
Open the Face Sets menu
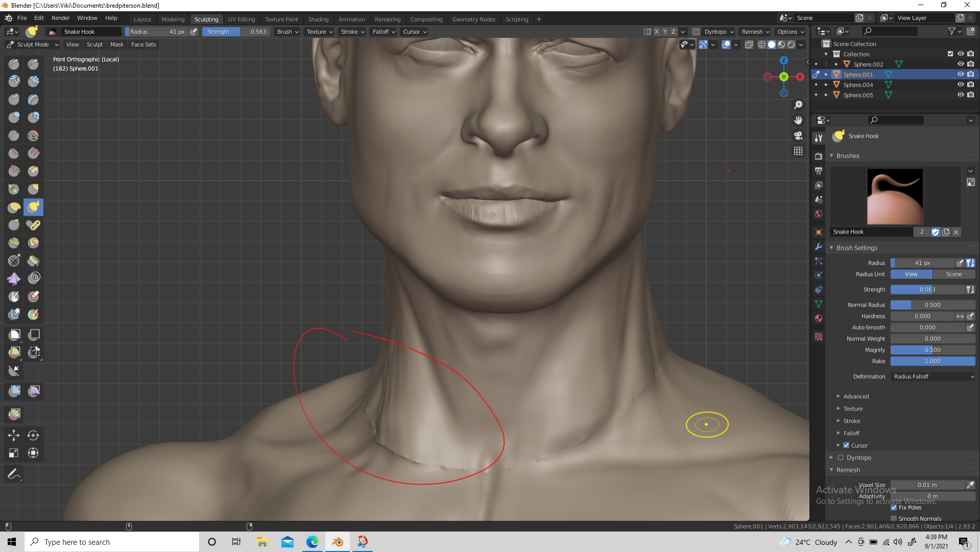[144, 44]
